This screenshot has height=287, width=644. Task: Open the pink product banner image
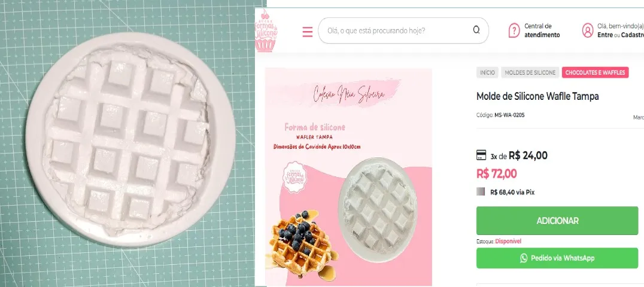coord(348,177)
